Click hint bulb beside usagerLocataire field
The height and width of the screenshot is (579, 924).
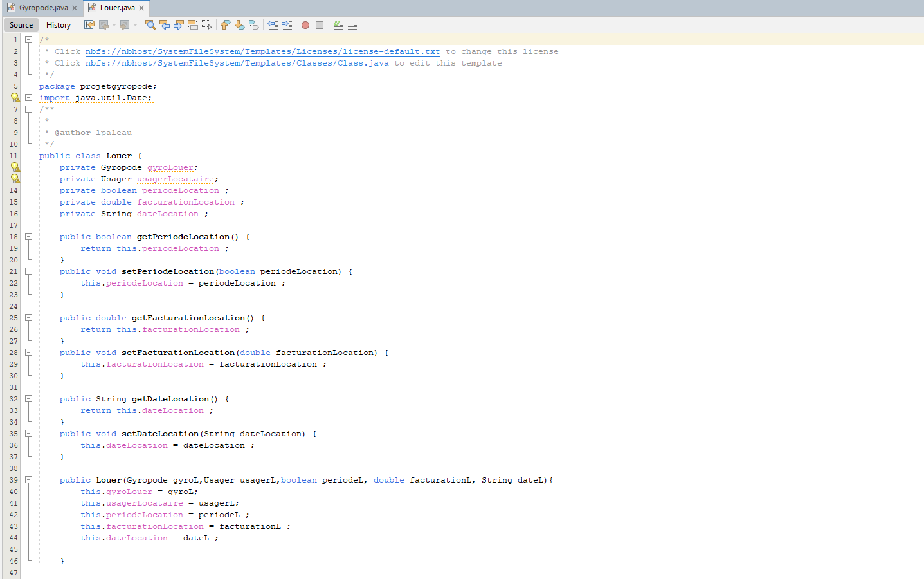pyautogui.click(x=15, y=179)
